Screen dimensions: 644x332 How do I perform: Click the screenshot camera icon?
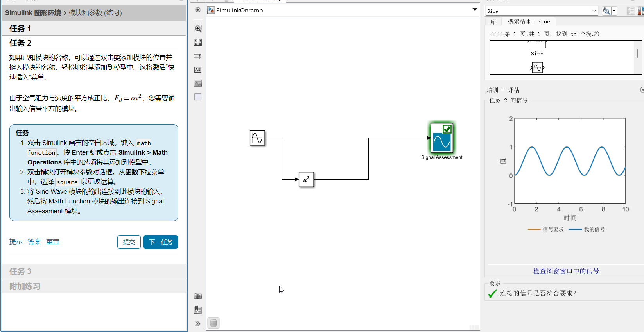tap(198, 296)
